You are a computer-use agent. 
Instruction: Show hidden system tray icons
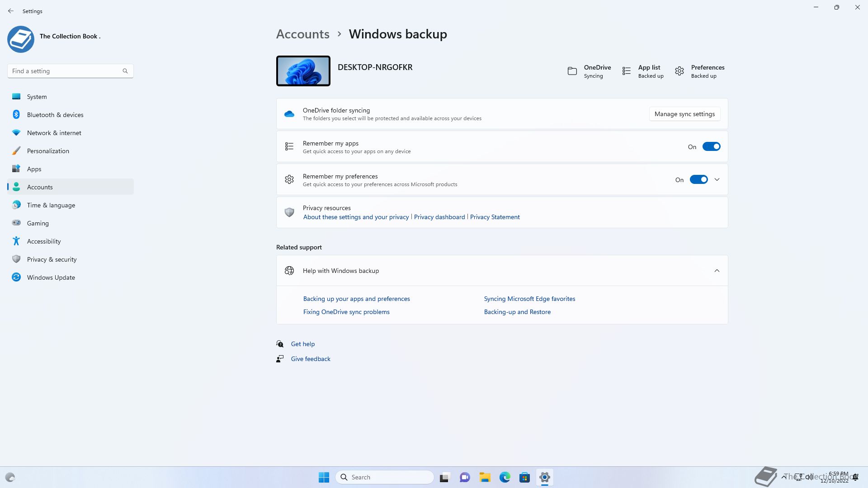click(784, 477)
